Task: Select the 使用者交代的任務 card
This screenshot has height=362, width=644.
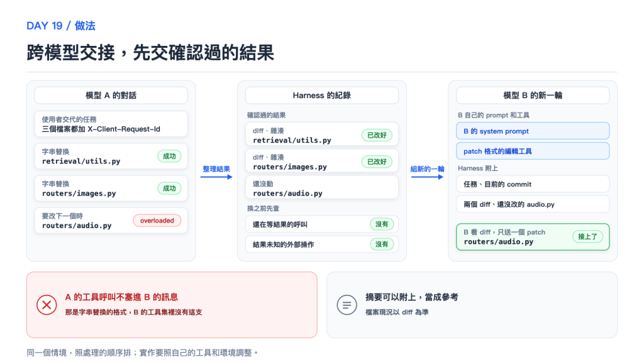Action: 111,124
